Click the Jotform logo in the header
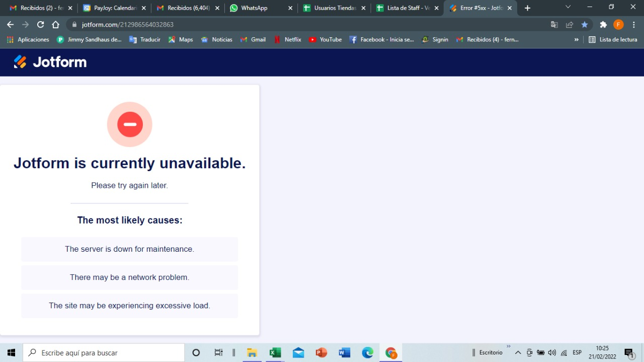Image resolution: width=644 pixels, height=362 pixels. point(49,61)
